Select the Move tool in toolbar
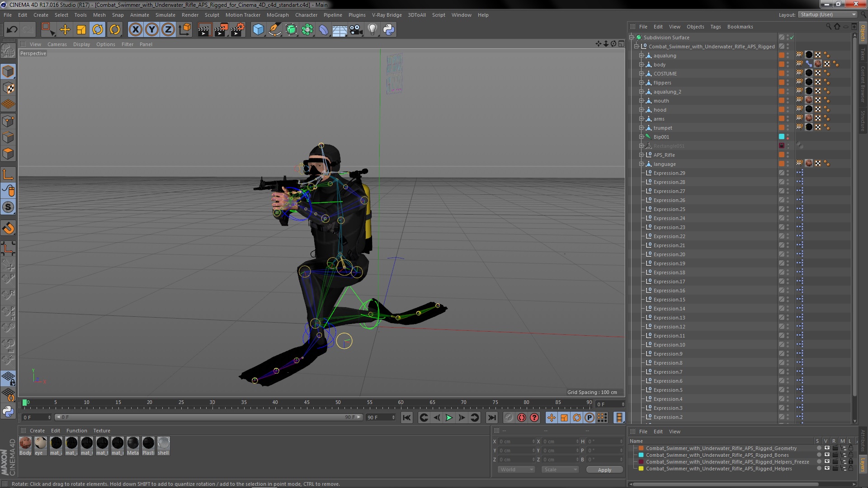868x488 pixels. (x=65, y=30)
